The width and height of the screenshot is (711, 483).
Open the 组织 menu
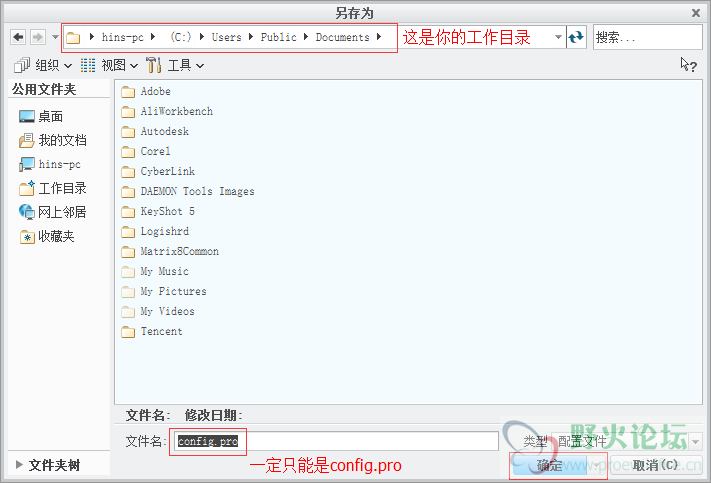click(43, 66)
